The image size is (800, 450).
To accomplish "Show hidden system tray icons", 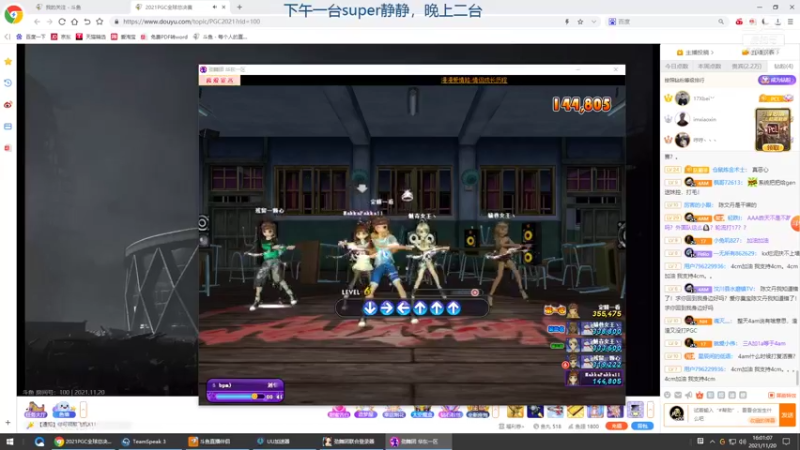I will click(x=712, y=441).
